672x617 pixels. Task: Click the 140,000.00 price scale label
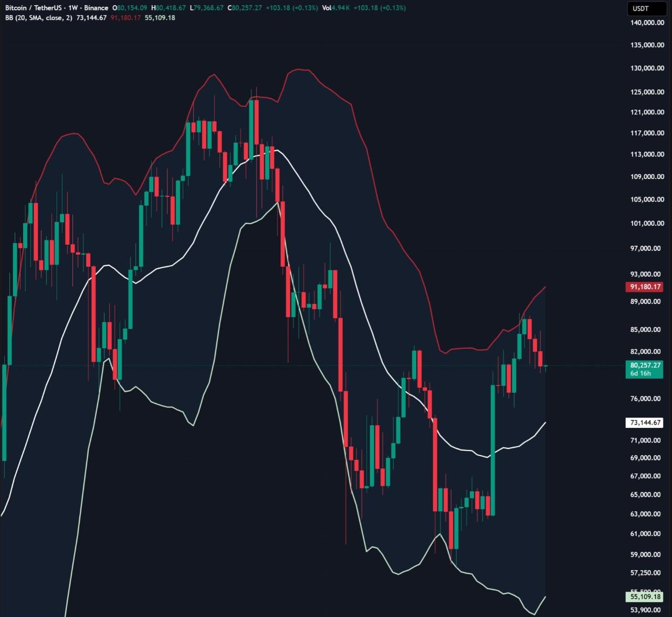[647, 23]
